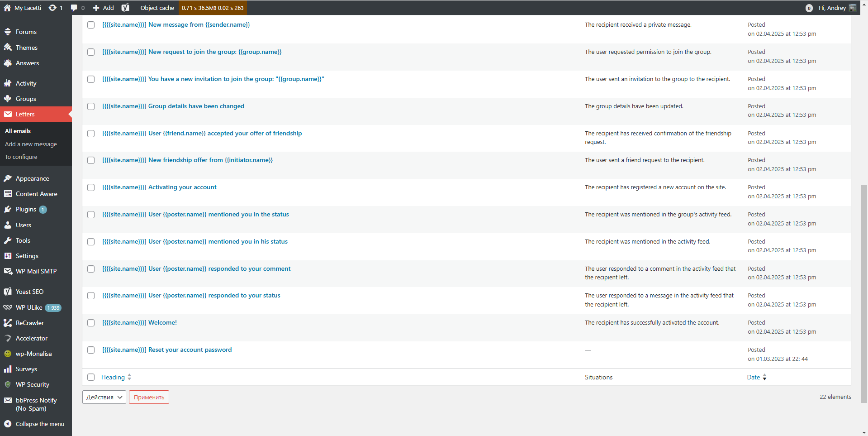Click the home icon beside My Lacetti
The height and width of the screenshot is (436, 868).
click(7, 8)
